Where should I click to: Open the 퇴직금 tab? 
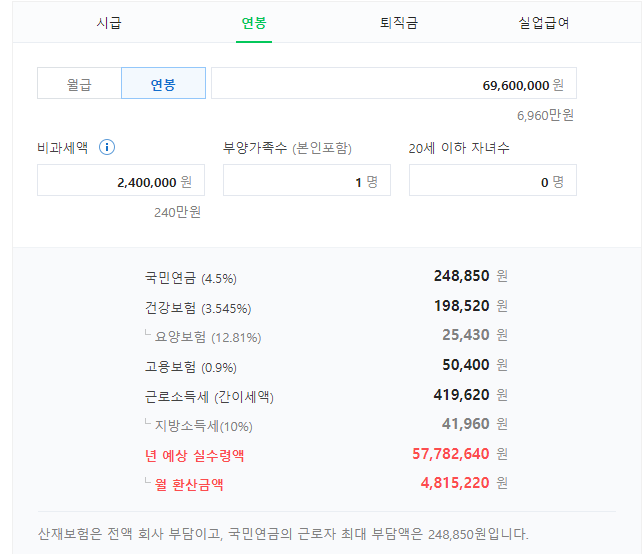(x=399, y=23)
